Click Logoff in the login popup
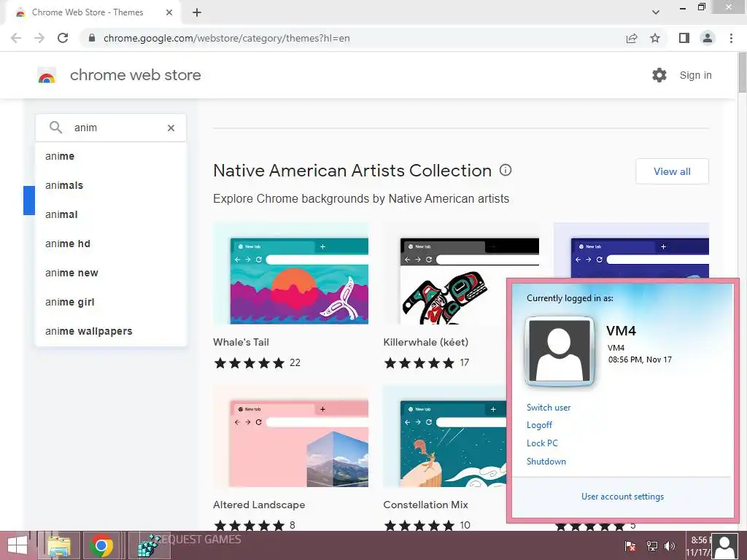747x560 pixels. pyautogui.click(x=539, y=425)
